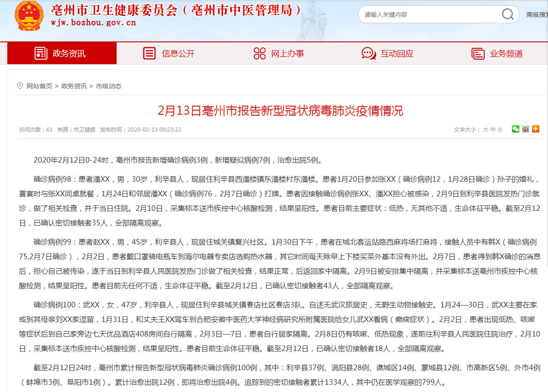
Task: Set text size to 中
Action: (x=493, y=130)
